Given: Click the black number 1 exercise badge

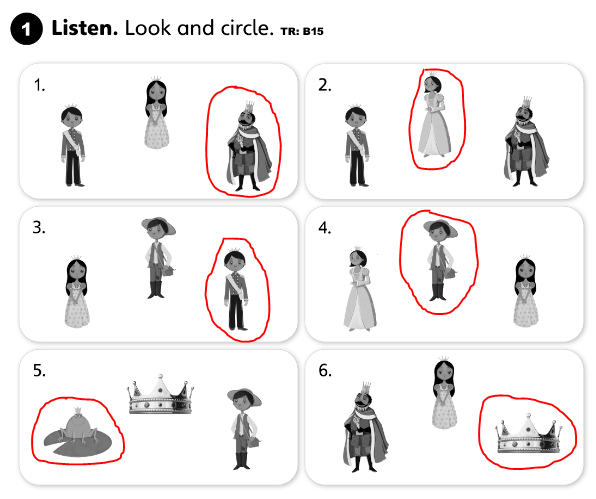Looking at the screenshot, I should click(x=26, y=29).
